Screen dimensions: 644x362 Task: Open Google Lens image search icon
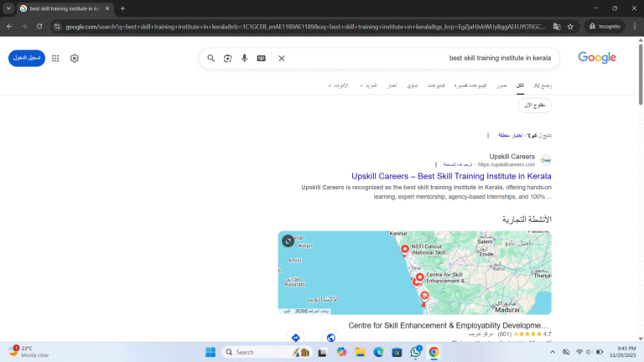[227, 59]
